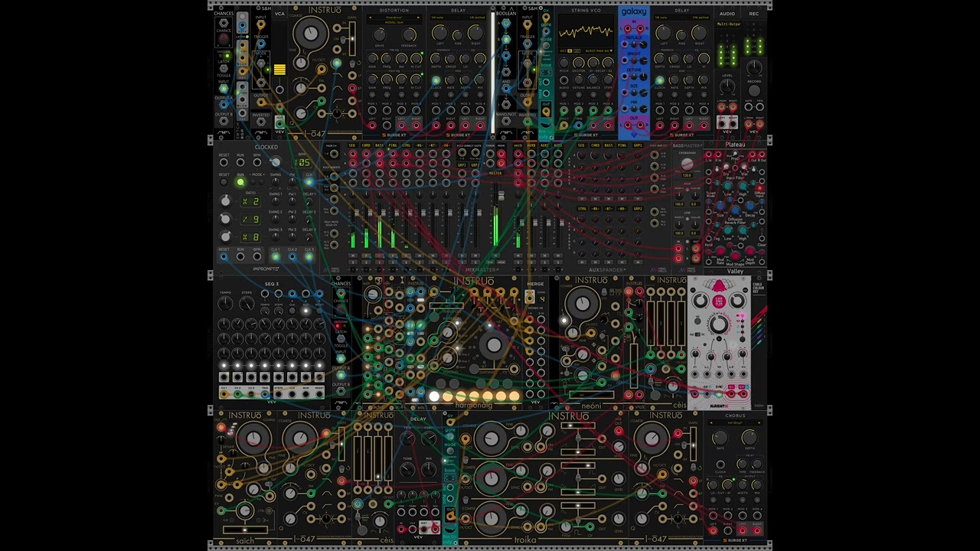Adjust the Drive knob on Distortion module
Image resolution: width=980 pixels, height=551 pixels.
coord(380,34)
